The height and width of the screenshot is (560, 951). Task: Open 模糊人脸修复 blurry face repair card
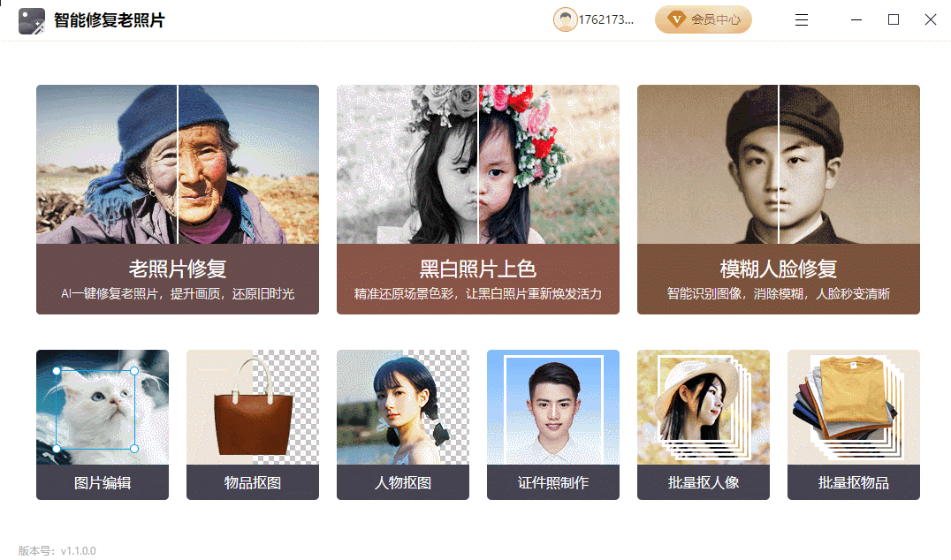778,200
